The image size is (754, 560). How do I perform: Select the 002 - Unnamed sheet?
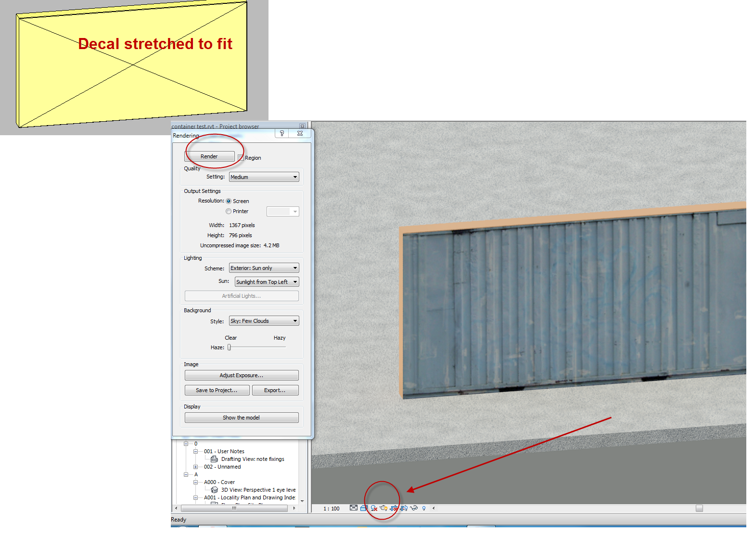tap(222, 467)
